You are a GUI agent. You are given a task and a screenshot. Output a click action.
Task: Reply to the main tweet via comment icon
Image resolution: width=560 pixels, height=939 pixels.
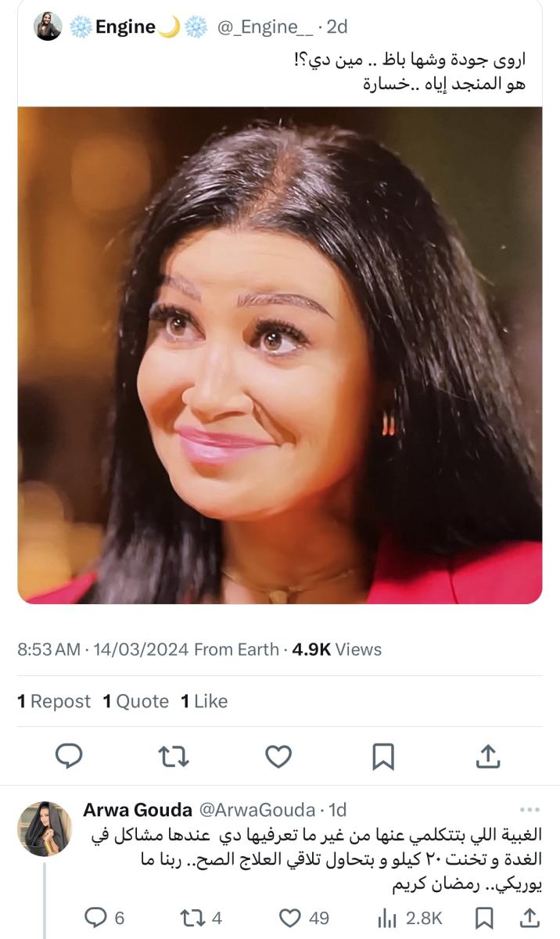tap(69, 756)
